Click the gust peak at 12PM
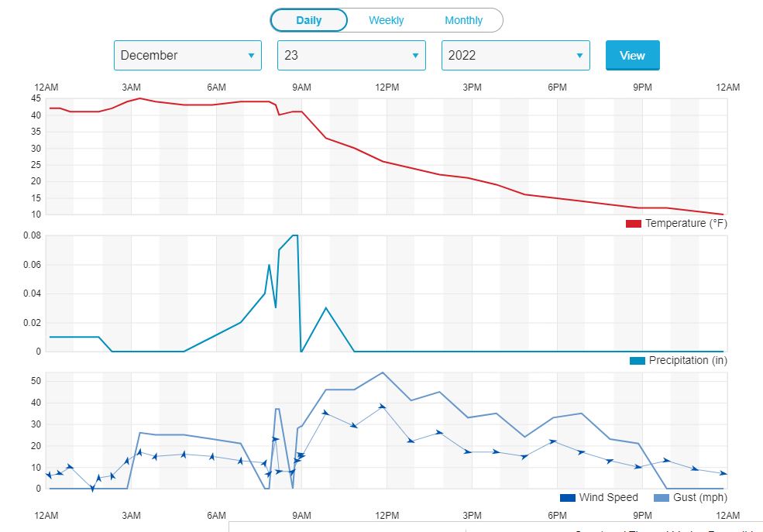The height and width of the screenshot is (532, 763). [x=383, y=372]
